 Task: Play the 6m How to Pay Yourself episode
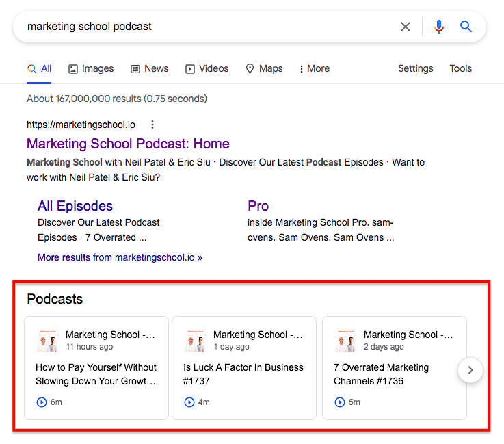coord(42,402)
